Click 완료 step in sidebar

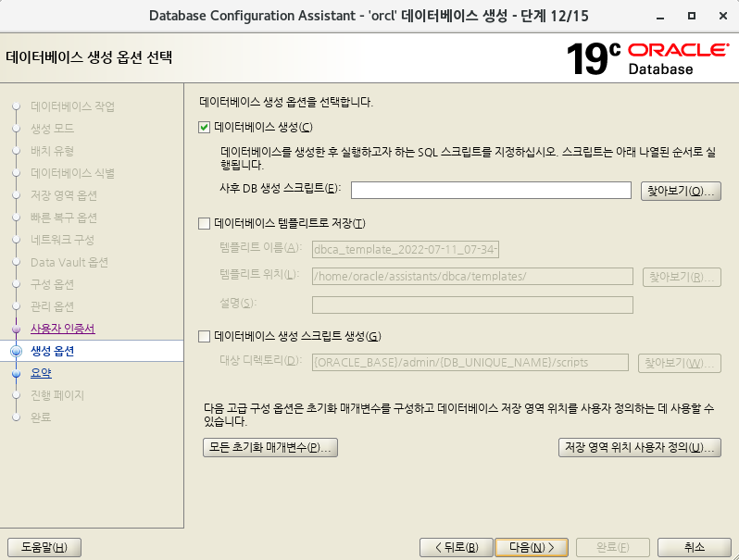point(41,417)
